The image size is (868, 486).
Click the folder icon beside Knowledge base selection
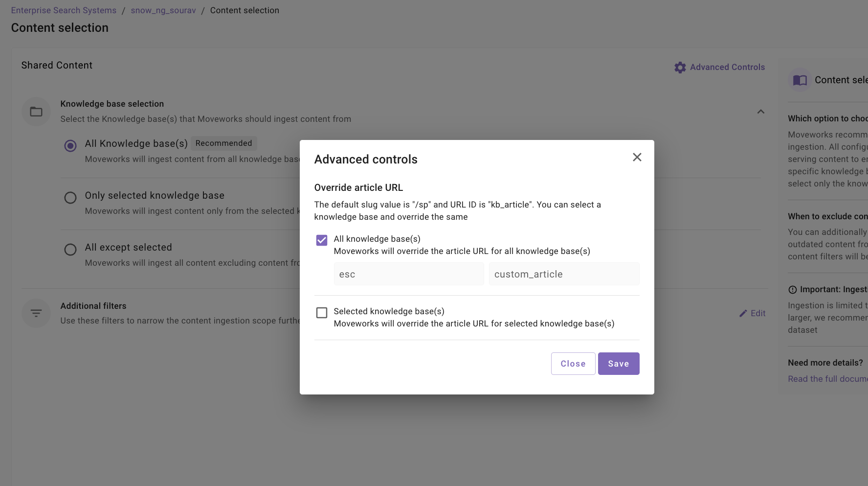pos(36,112)
